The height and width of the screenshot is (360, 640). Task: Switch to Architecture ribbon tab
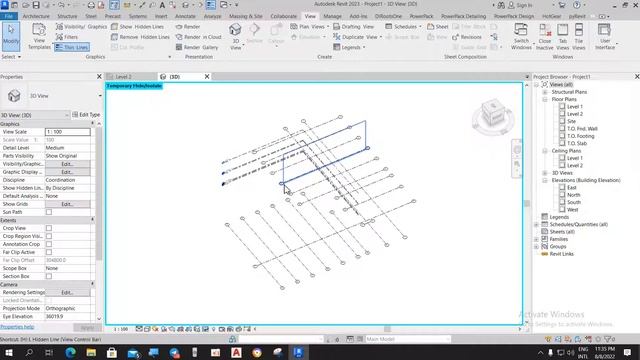36,16
